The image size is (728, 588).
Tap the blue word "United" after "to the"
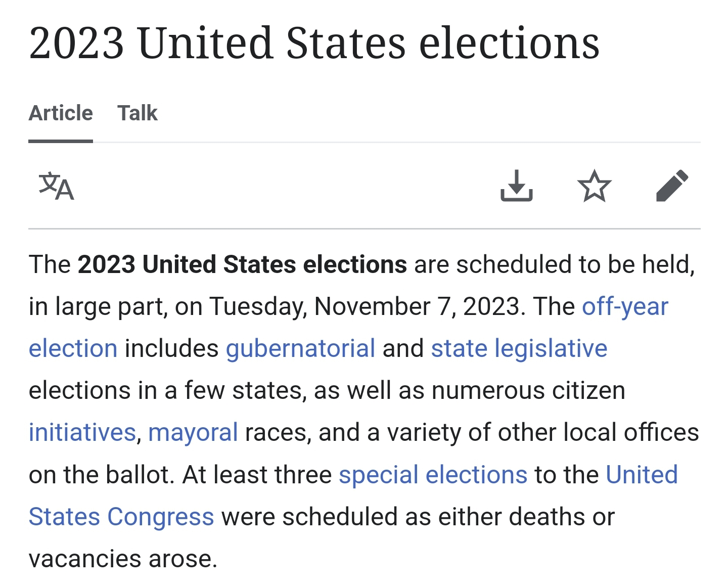point(642,475)
